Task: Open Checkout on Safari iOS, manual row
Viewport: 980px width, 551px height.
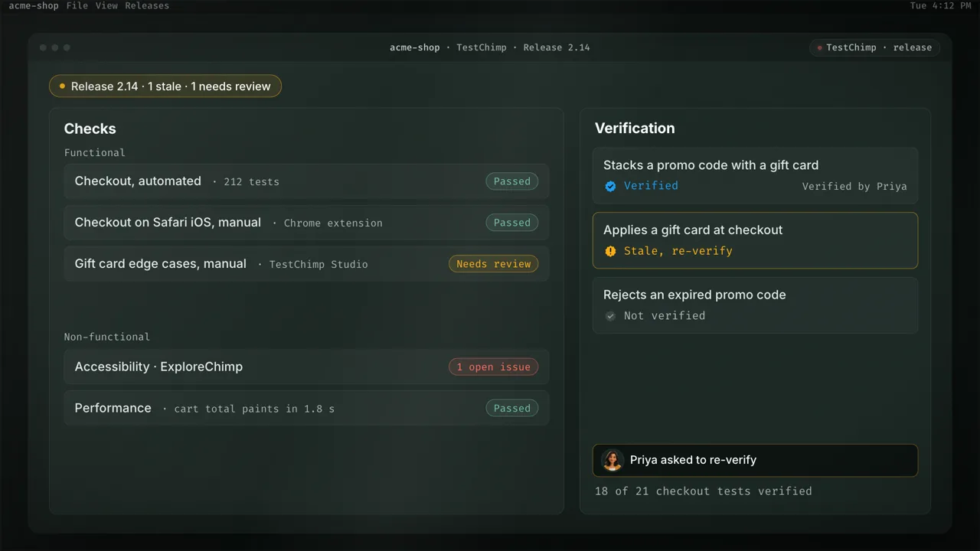Action: point(306,223)
